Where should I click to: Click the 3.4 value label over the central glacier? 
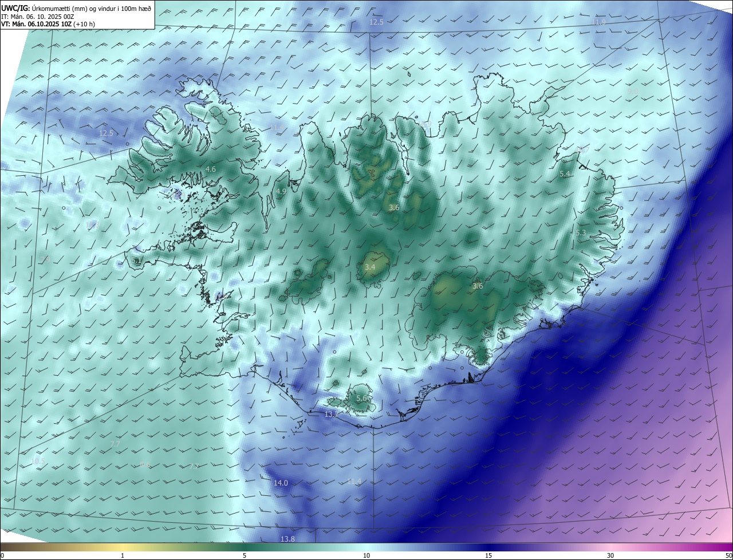tap(370, 267)
